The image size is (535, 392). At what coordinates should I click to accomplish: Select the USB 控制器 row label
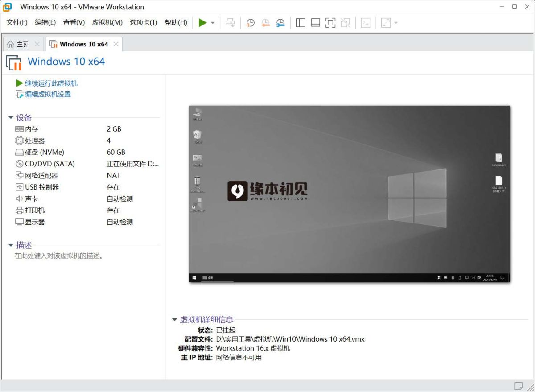point(42,187)
